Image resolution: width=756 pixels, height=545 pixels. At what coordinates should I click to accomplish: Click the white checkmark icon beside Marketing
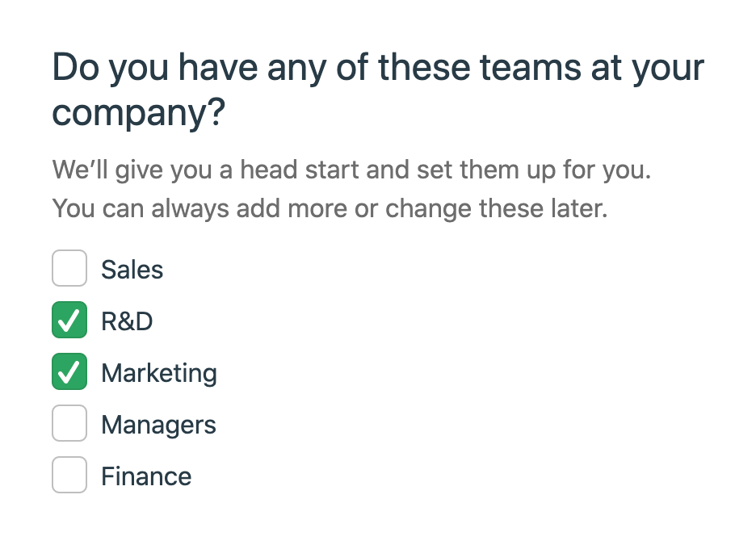(69, 373)
